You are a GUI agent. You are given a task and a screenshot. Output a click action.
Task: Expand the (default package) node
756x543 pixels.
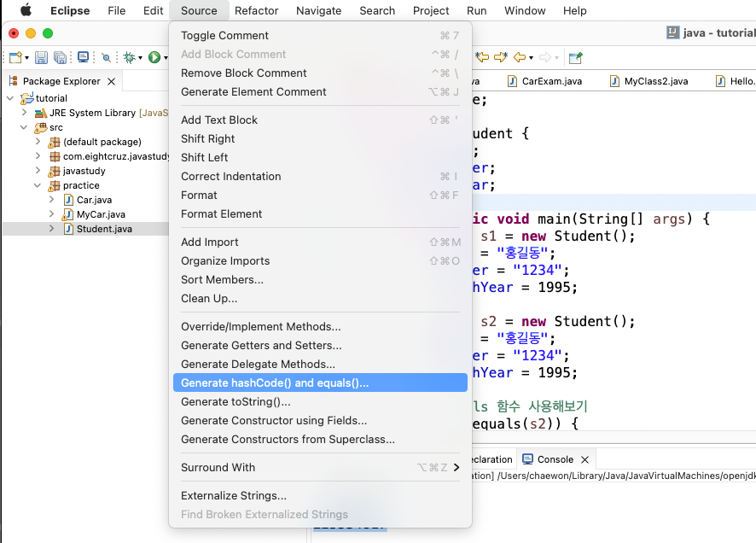click(38, 142)
